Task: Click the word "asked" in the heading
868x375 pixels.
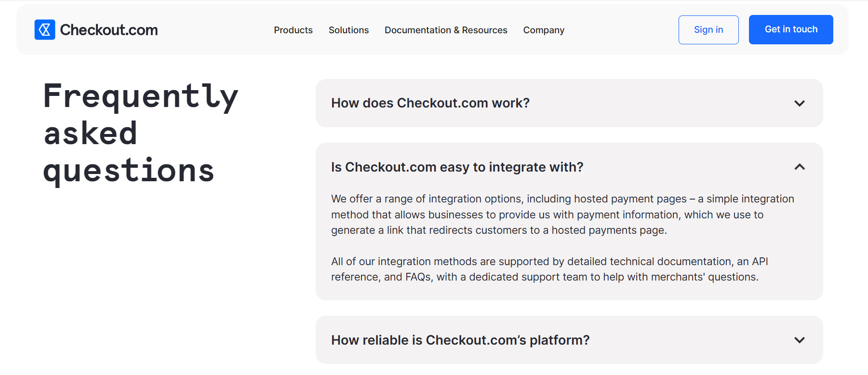Action: tap(91, 134)
